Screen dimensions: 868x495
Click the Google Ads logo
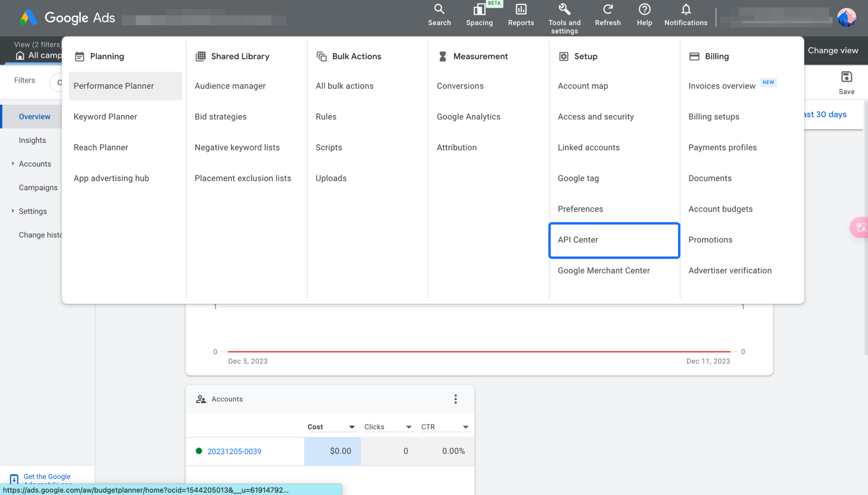coord(28,17)
